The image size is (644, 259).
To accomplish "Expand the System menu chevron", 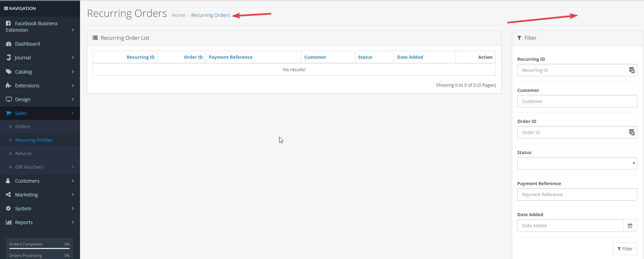I will click(x=73, y=208).
